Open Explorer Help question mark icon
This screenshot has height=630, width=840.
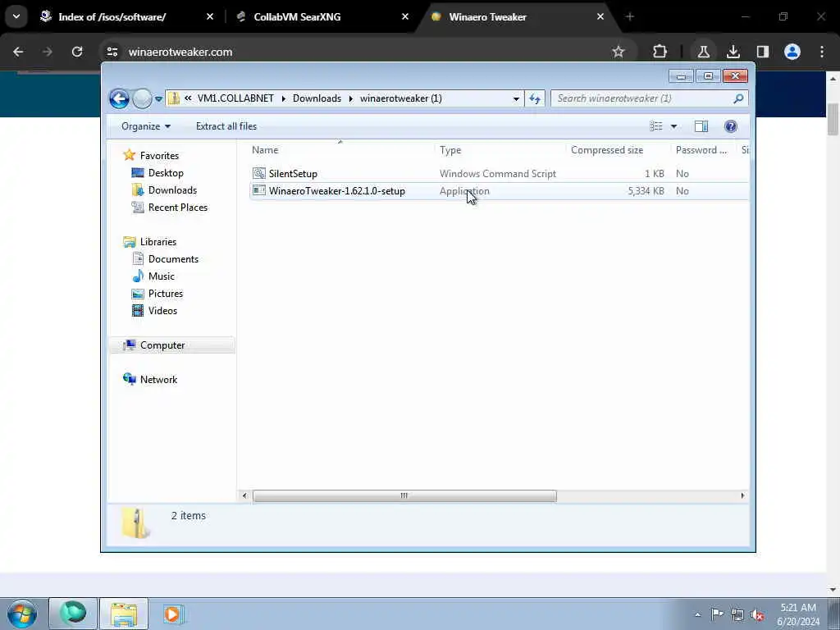click(730, 126)
